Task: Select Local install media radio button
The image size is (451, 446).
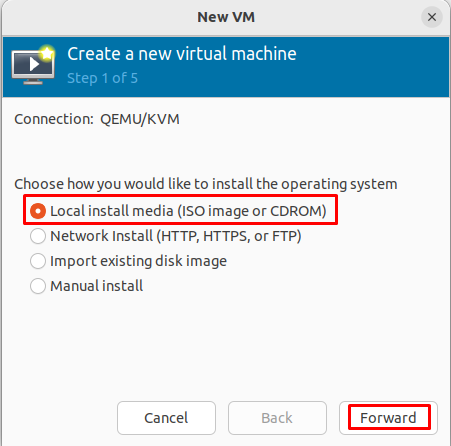Action: tap(38, 211)
